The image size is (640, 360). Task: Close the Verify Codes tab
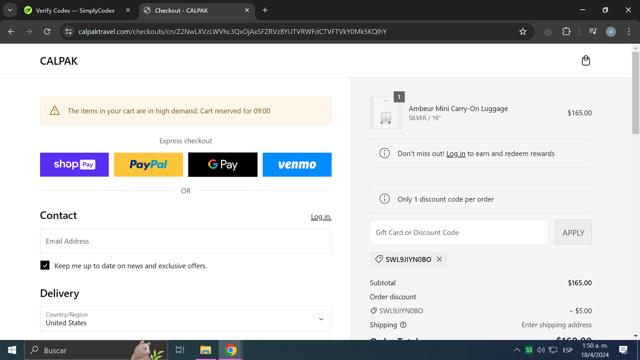click(128, 10)
